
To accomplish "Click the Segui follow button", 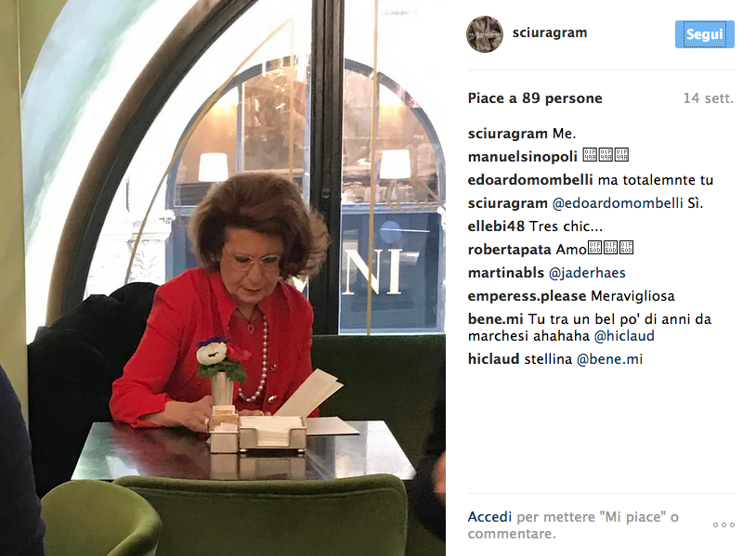I will pos(704,34).
